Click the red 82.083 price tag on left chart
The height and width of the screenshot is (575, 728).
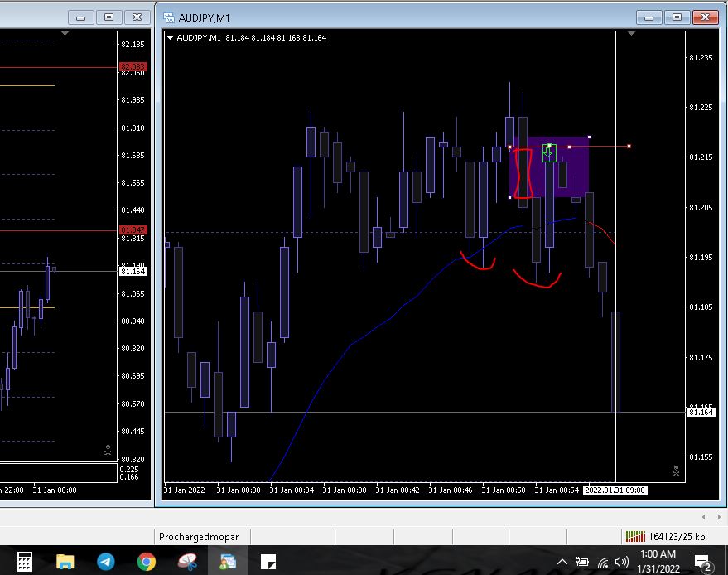133,66
